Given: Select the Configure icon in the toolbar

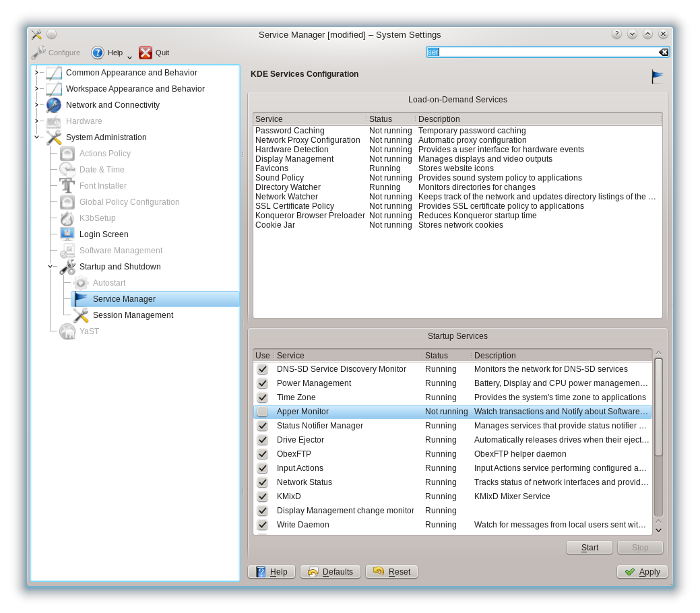Looking at the screenshot, I should coord(39,52).
